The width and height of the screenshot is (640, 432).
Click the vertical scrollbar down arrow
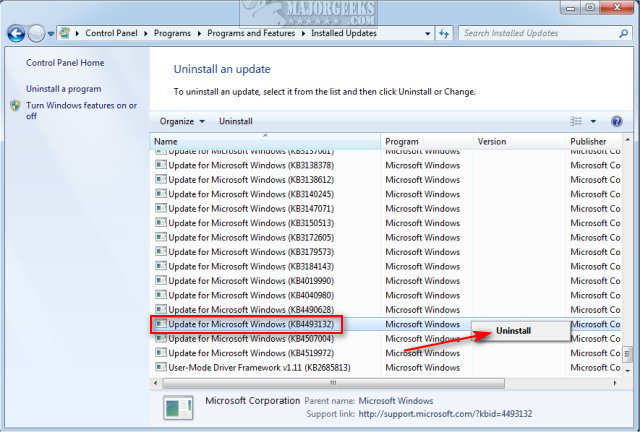pos(627,370)
